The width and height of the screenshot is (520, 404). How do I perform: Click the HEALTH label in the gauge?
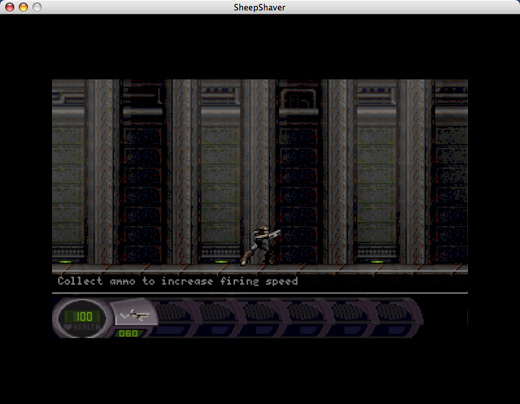pos(86,327)
